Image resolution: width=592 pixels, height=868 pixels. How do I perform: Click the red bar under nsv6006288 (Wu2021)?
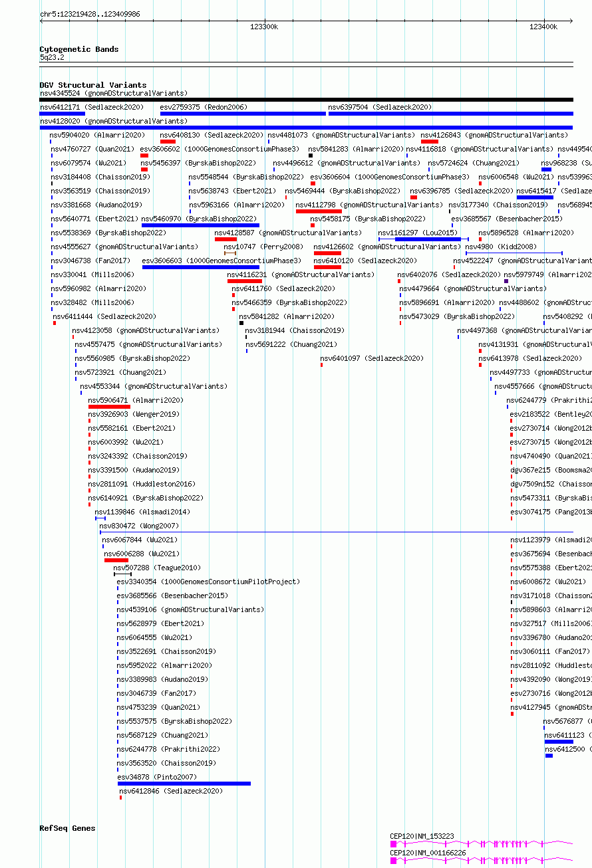coord(116,560)
